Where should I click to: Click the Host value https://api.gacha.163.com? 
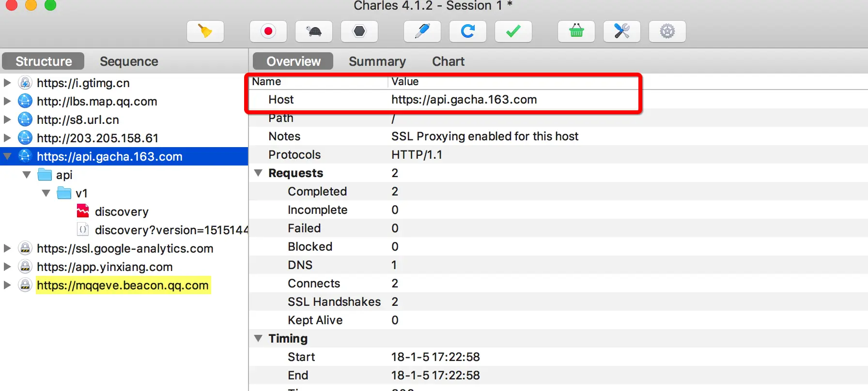464,100
